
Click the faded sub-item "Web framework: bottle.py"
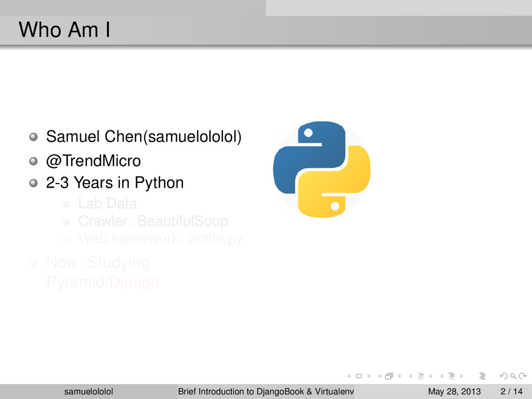pos(160,239)
